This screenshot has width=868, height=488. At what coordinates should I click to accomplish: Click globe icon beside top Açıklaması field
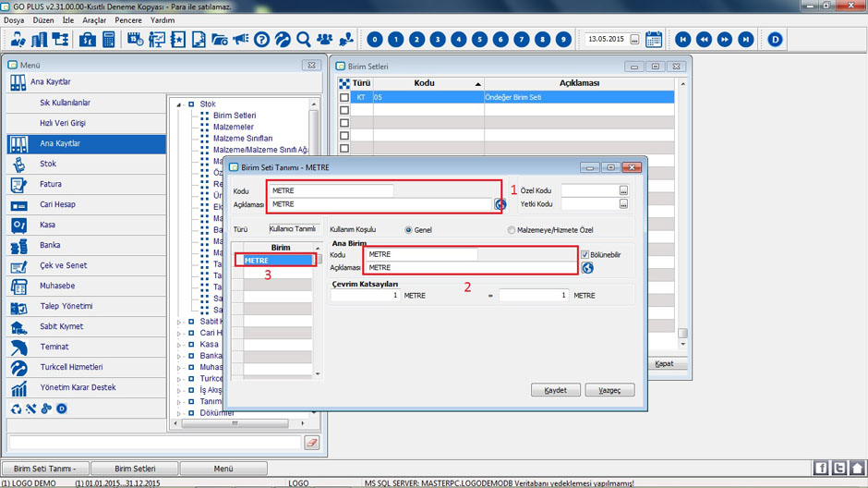500,204
